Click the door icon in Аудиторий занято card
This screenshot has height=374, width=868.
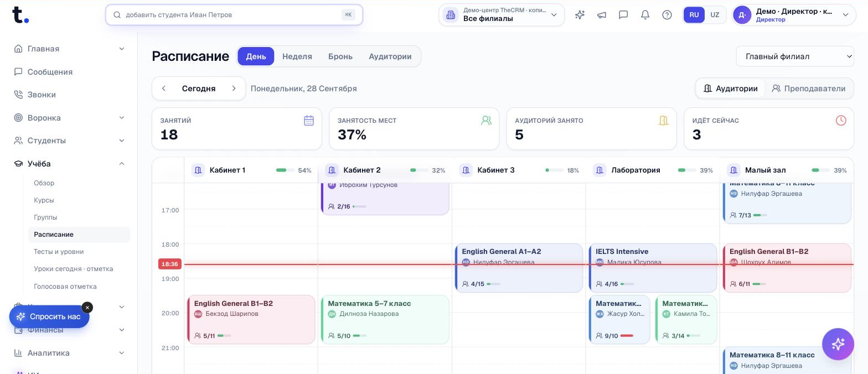[663, 120]
